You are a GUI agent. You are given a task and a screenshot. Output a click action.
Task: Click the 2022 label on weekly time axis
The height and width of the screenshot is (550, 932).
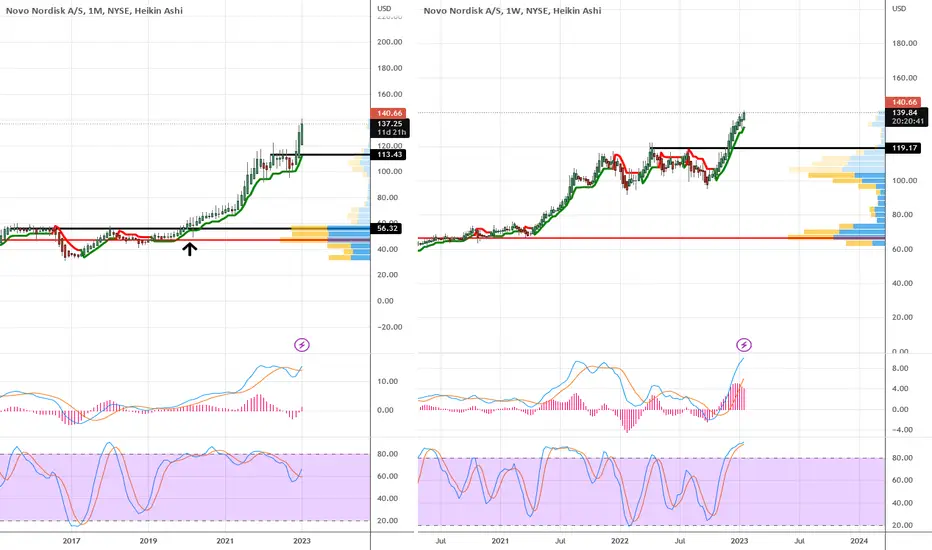[x=619, y=541]
